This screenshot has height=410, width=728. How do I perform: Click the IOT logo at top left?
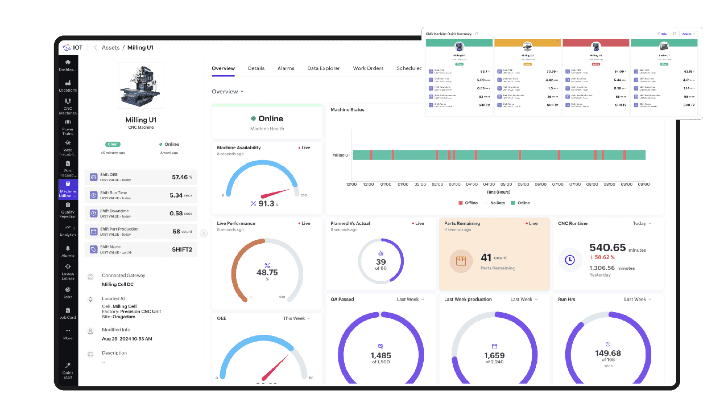point(73,47)
